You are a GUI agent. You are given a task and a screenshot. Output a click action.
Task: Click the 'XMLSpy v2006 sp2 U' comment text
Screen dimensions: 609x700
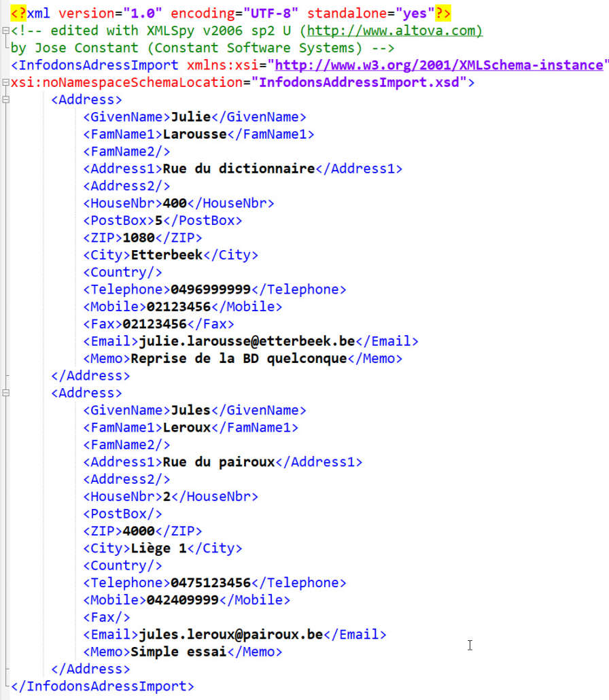[x=219, y=31]
